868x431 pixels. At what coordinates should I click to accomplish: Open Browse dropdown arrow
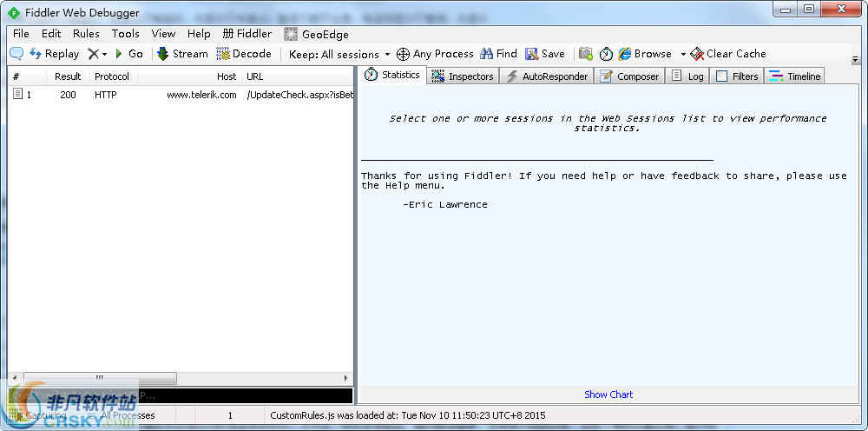pyautogui.click(x=683, y=54)
